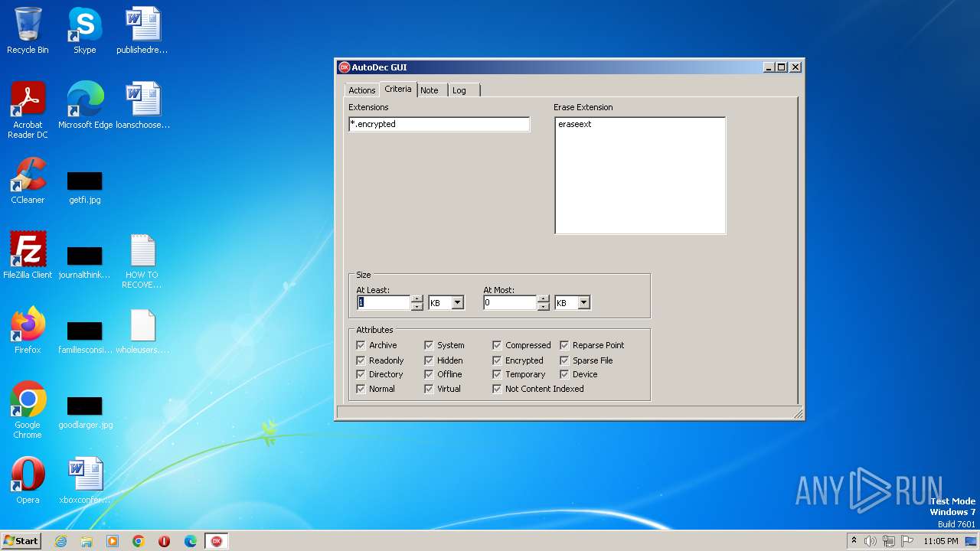Open the clock showing 11:05 PM
980x551 pixels.
[940, 541]
